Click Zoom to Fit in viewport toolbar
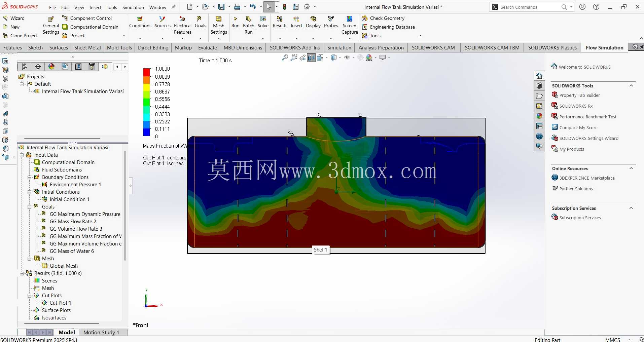Viewport: 644px width, 342px height. [285, 58]
